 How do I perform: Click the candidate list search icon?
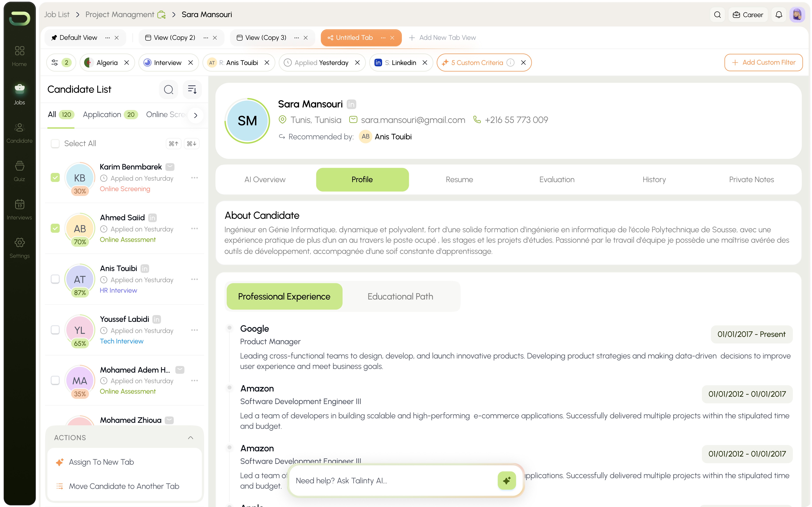click(168, 90)
